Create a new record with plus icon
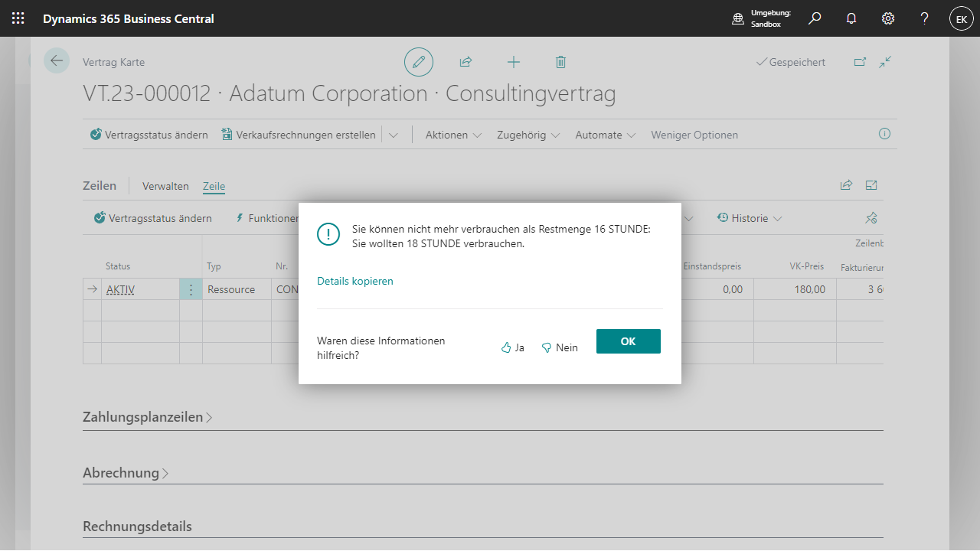Viewport: 980px width, 551px height. [514, 62]
